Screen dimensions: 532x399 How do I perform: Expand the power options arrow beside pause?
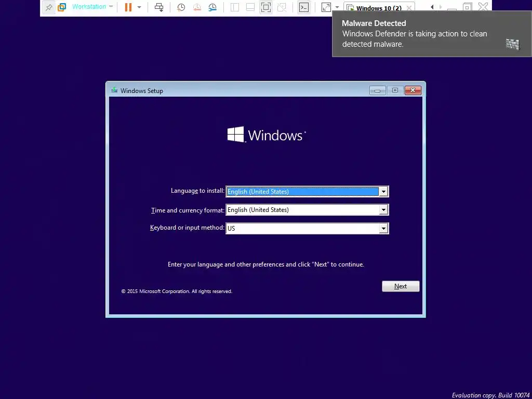[x=139, y=7]
